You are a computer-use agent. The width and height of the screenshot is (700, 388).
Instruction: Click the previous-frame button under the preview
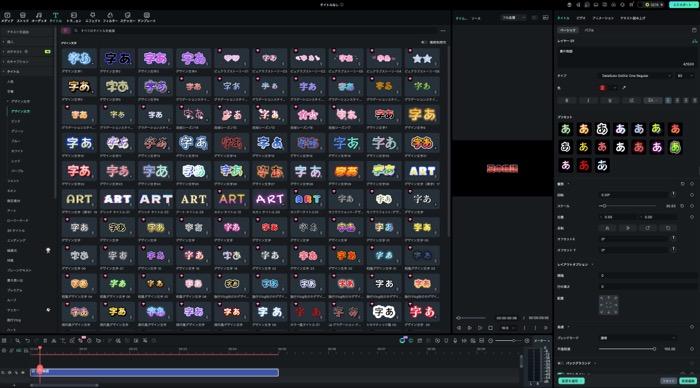tap(459, 328)
